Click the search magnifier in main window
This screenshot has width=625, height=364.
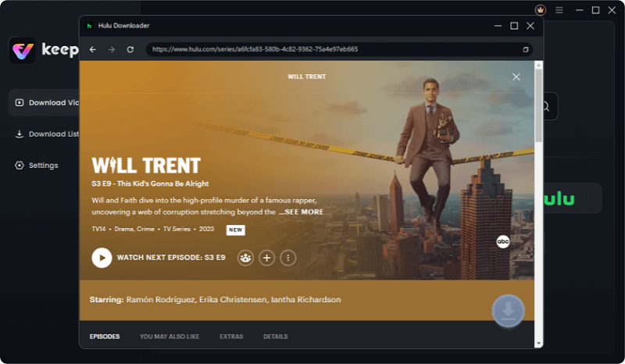545,106
